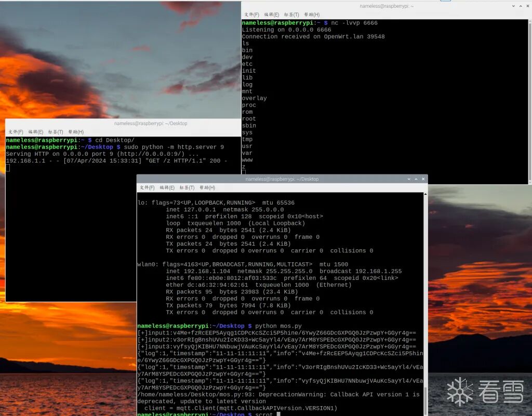Viewport: 532px width, 416px height.
Task: Open 标签(T) menu in the nc listener terminal
Action: click(x=291, y=15)
